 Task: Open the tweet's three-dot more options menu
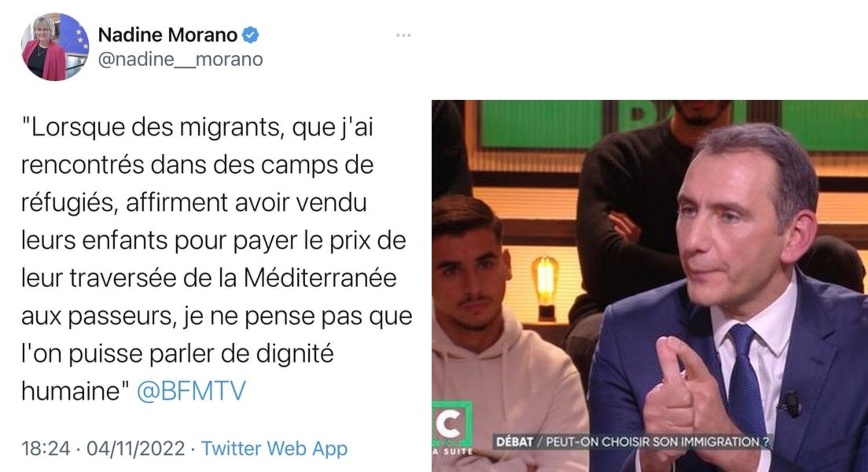click(403, 35)
